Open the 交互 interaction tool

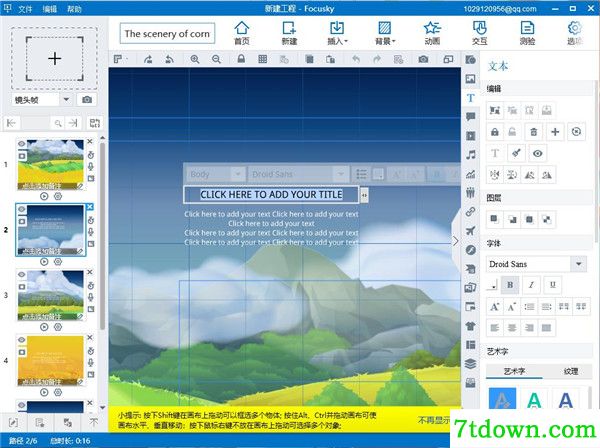click(x=479, y=33)
